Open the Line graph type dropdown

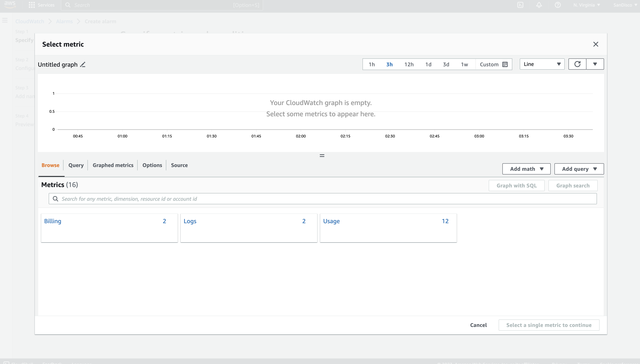point(542,64)
